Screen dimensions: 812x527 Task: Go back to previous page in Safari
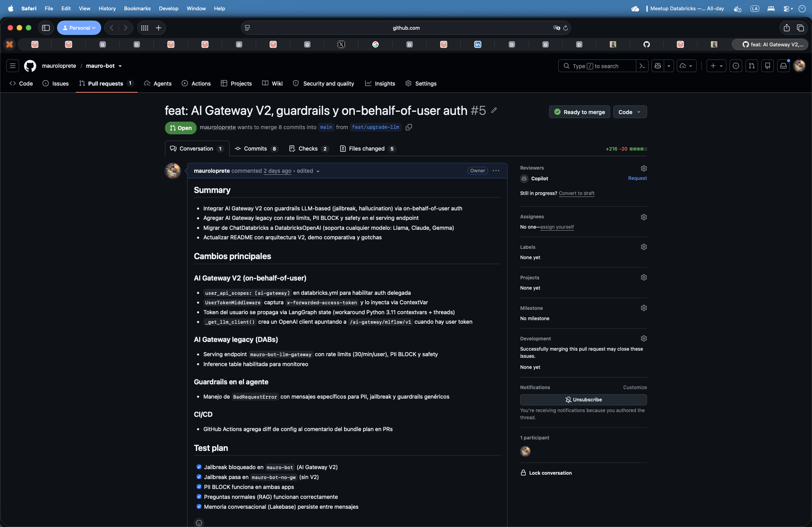[111, 28]
